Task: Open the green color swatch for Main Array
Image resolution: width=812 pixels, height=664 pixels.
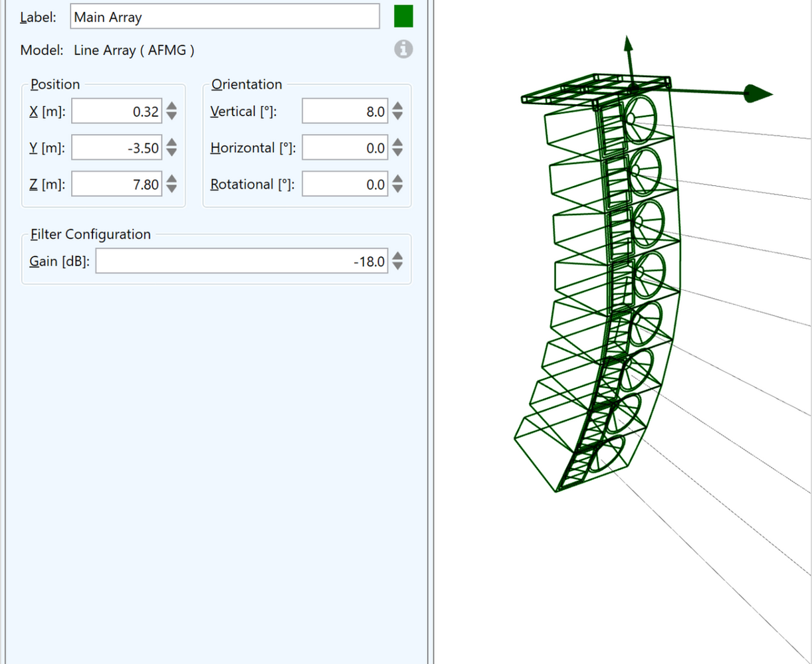Action: tap(403, 17)
